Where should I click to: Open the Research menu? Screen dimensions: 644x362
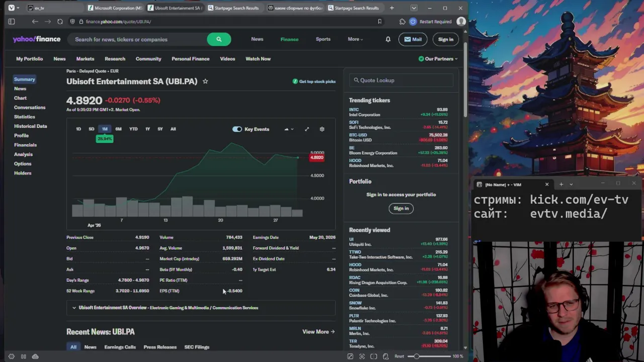pos(115,59)
